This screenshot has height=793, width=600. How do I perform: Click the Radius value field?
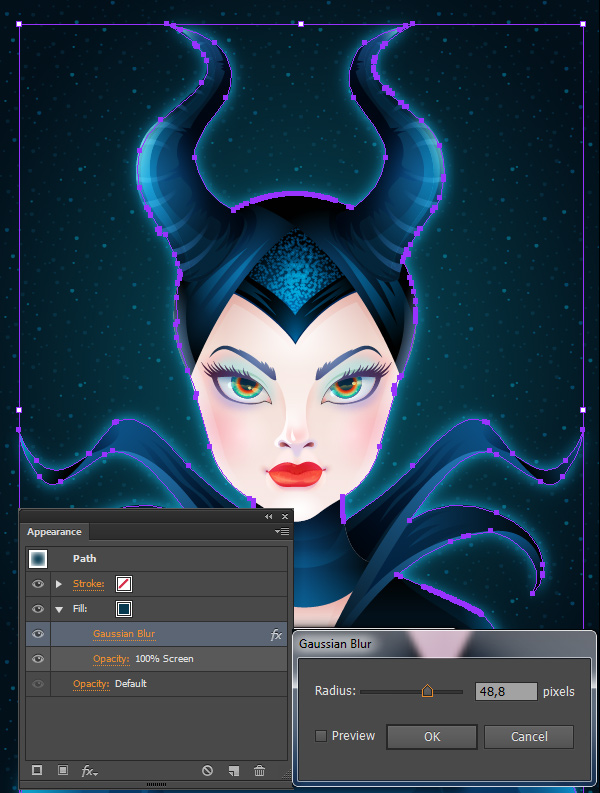point(506,691)
